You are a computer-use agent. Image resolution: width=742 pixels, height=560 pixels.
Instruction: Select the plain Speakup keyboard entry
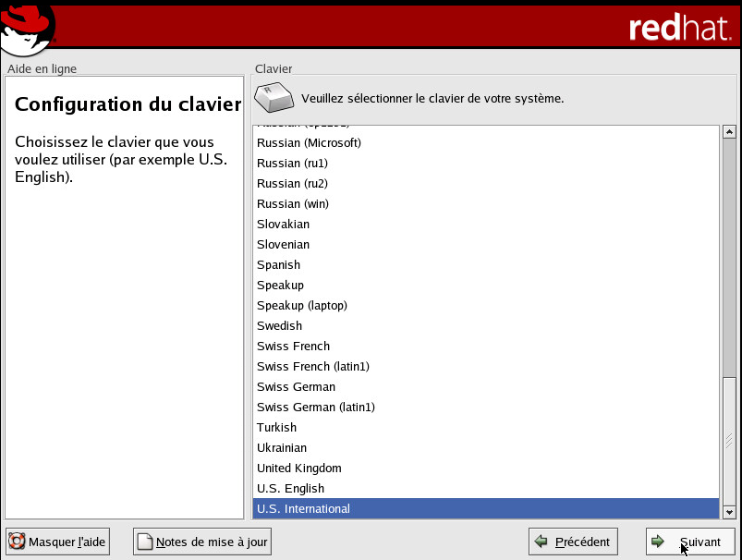[486, 286]
